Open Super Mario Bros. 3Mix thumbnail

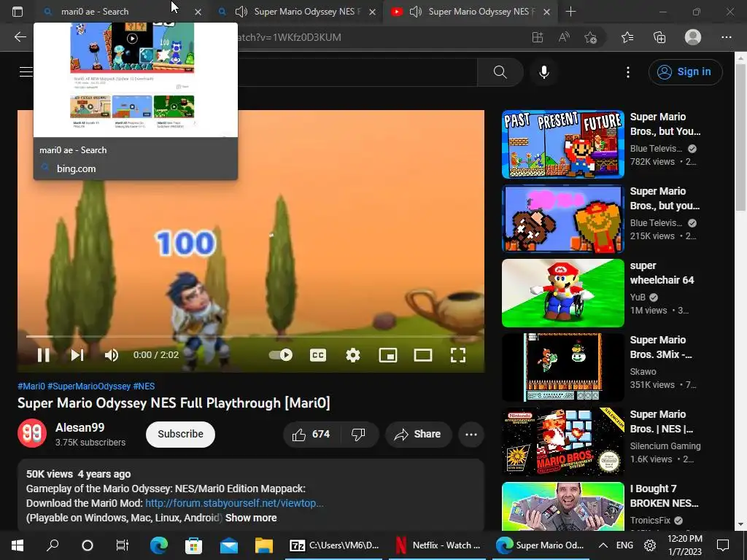click(x=563, y=367)
